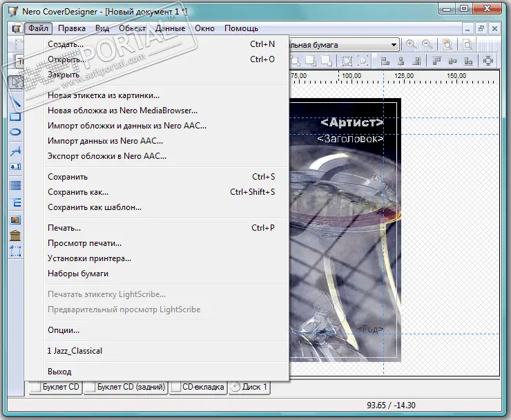The width and height of the screenshot is (511, 420).
Task: Click the Zoom Out magnifier icon
Action: pos(427,44)
